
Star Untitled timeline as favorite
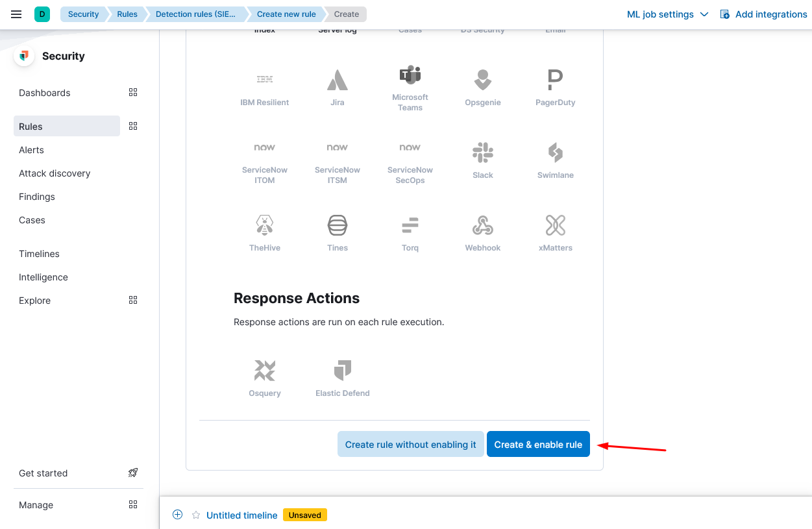tap(196, 515)
